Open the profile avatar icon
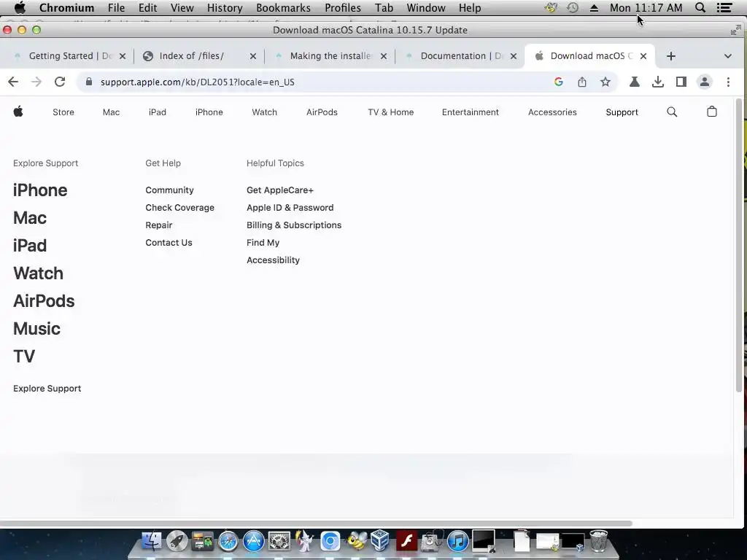 pos(705,82)
